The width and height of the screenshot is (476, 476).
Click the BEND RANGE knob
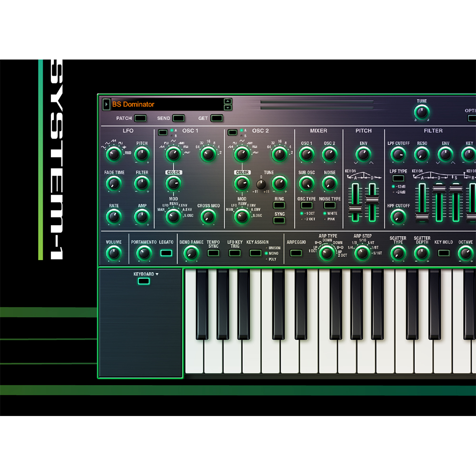pos(191,253)
